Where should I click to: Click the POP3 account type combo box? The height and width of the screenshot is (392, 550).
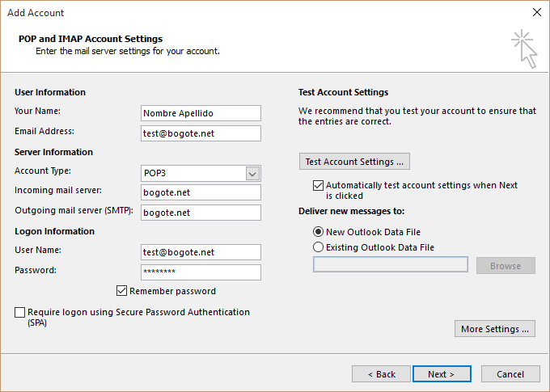pos(192,174)
